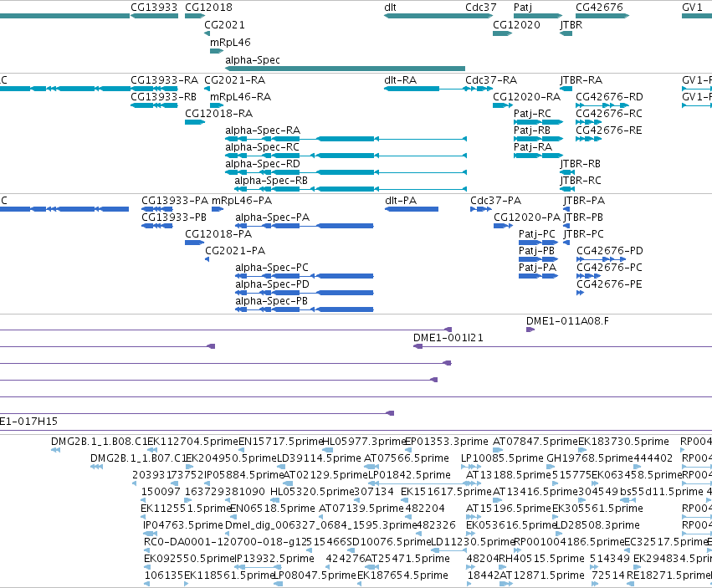The height and width of the screenshot is (588, 712).
Task: Open the CG42676 gene label
Action: click(x=599, y=8)
